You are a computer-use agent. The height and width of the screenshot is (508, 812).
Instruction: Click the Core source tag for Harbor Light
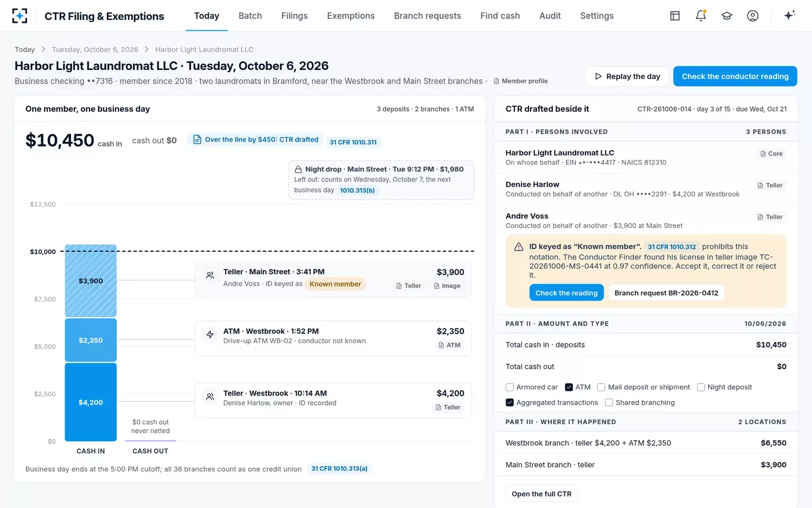point(771,154)
